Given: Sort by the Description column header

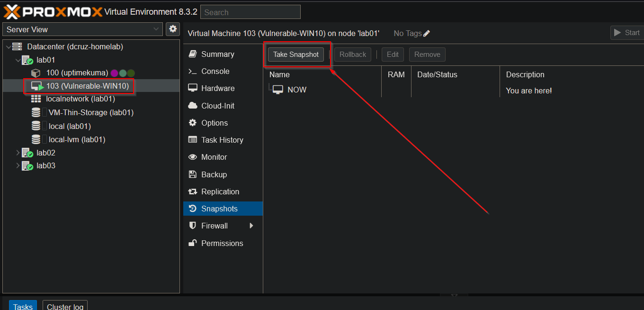Looking at the screenshot, I should click(572, 74).
